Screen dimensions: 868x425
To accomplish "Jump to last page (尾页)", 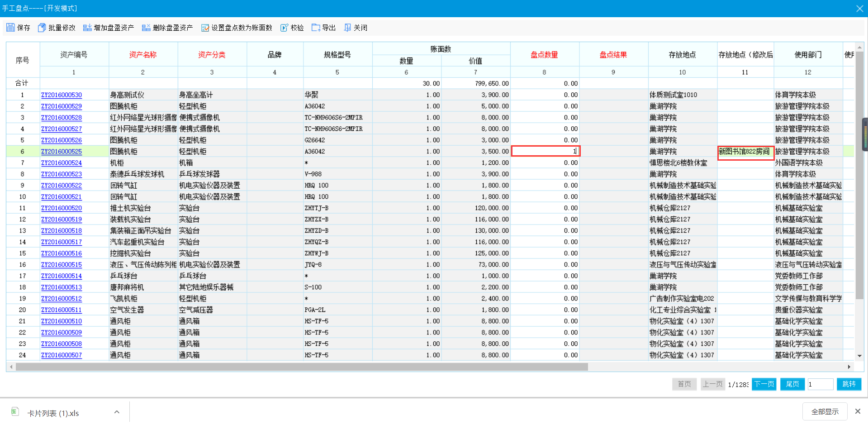I will click(x=792, y=384).
